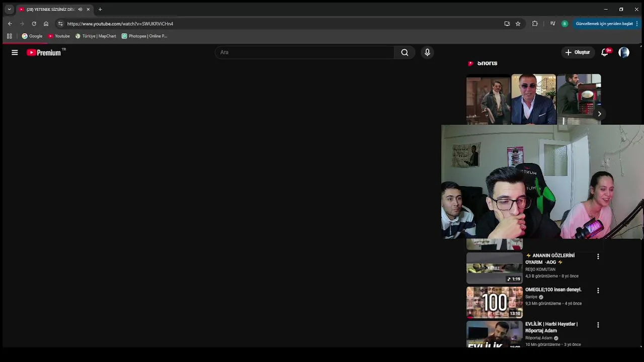Viewport: 644px width, 362px height.
Task: Open media controls icon in toolbar
Action: click(552, 24)
